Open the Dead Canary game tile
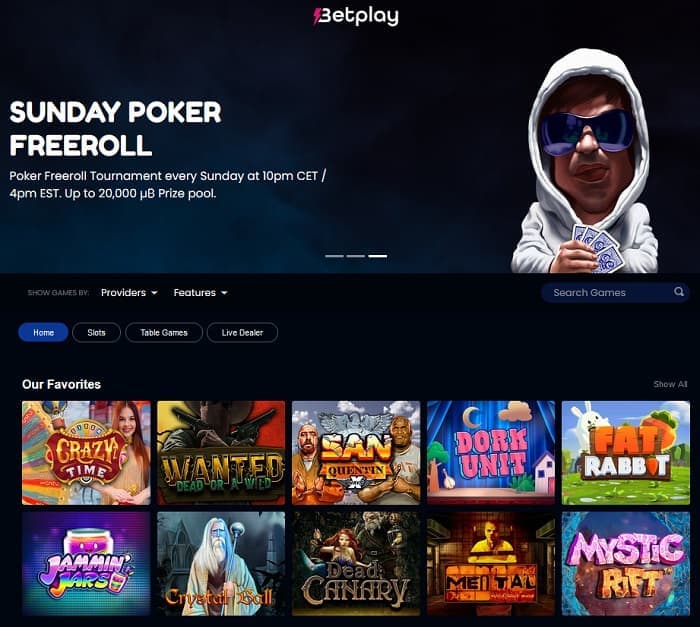 coord(356,564)
